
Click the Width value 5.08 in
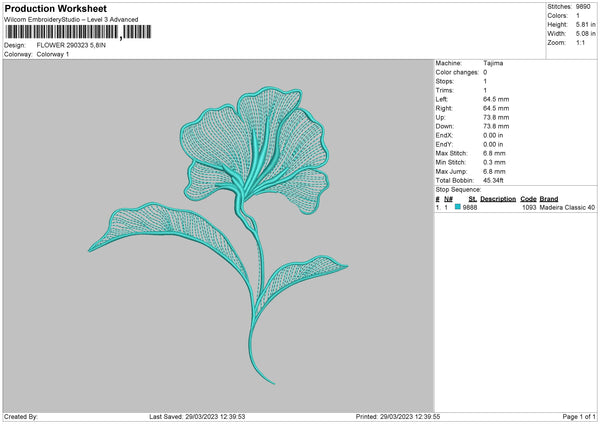tap(585, 34)
